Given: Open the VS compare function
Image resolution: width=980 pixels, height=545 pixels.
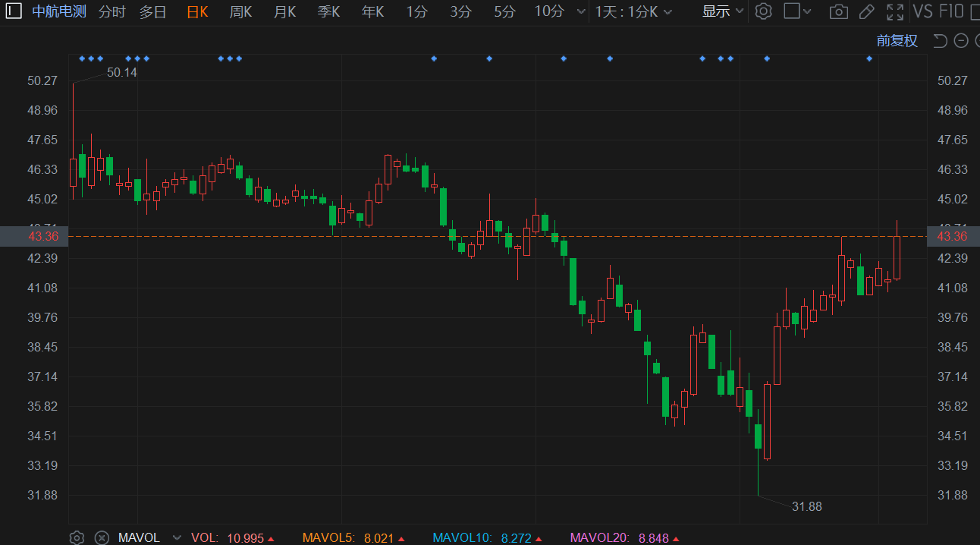Looking at the screenshot, I should 922,11.
